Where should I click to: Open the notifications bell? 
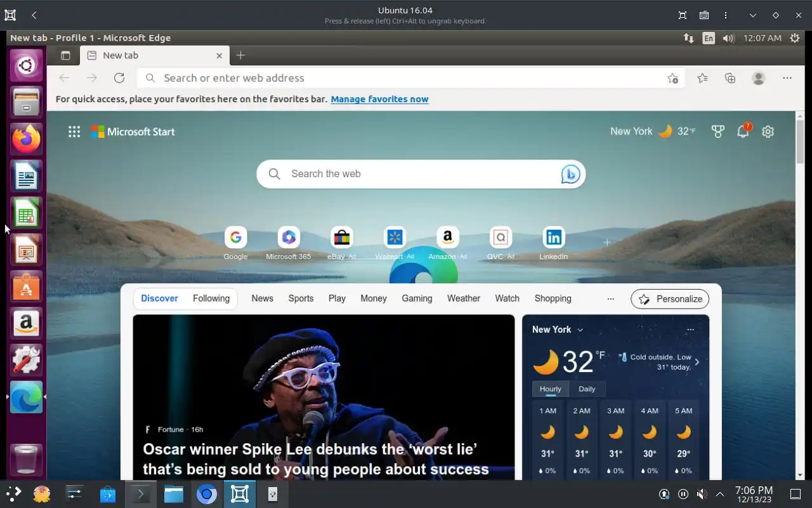[x=743, y=131]
